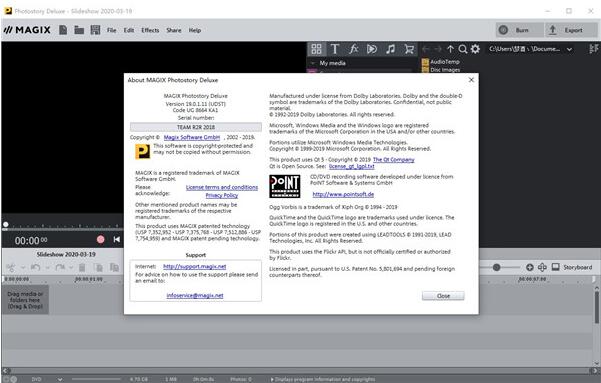
Task: Save the project with the floppy disk icon
Action: click(95, 30)
